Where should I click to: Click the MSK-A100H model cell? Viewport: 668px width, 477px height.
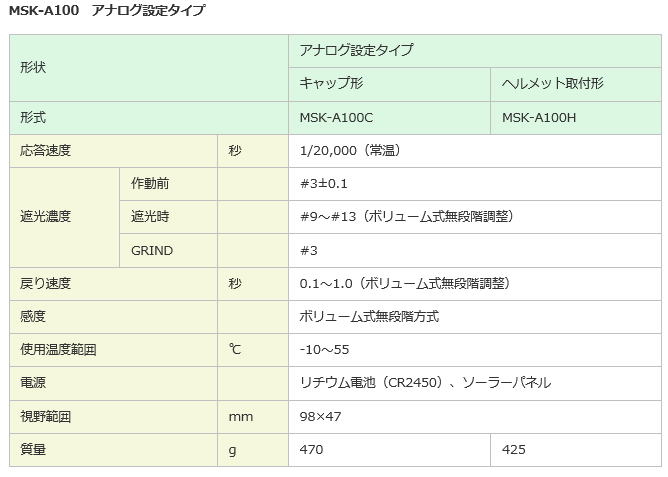tap(576, 118)
